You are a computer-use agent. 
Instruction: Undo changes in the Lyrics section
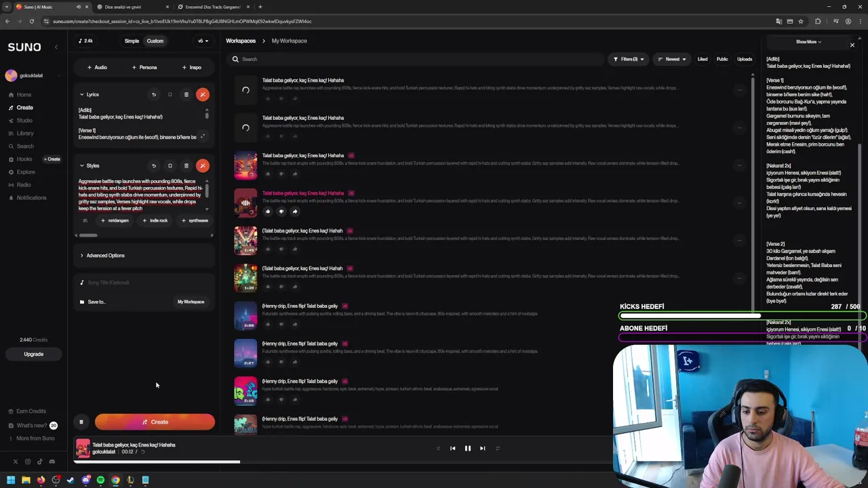point(154,95)
